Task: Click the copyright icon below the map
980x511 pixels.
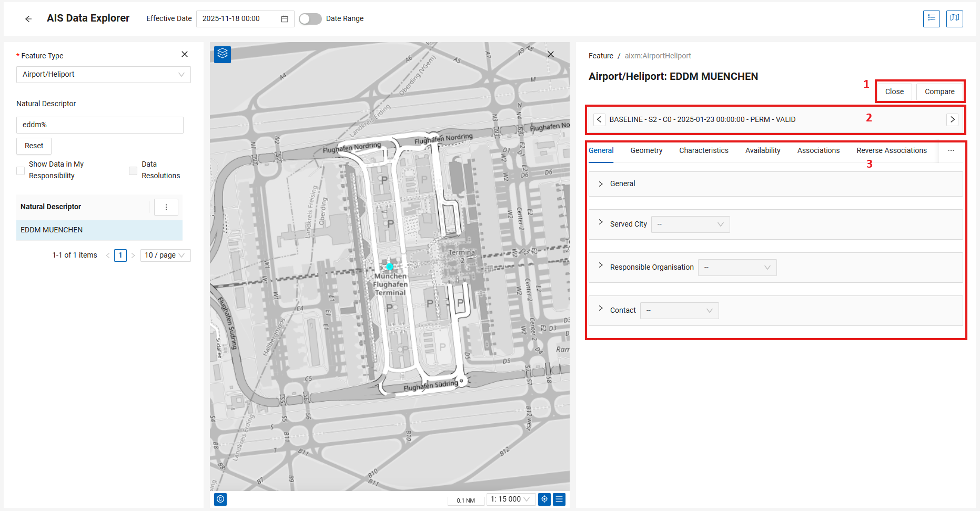Action: pyautogui.click(x=220, y=499)
